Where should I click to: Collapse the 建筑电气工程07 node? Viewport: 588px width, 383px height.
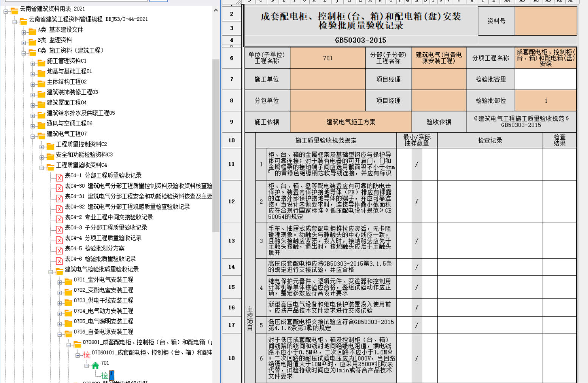click(x=33, y=136)
